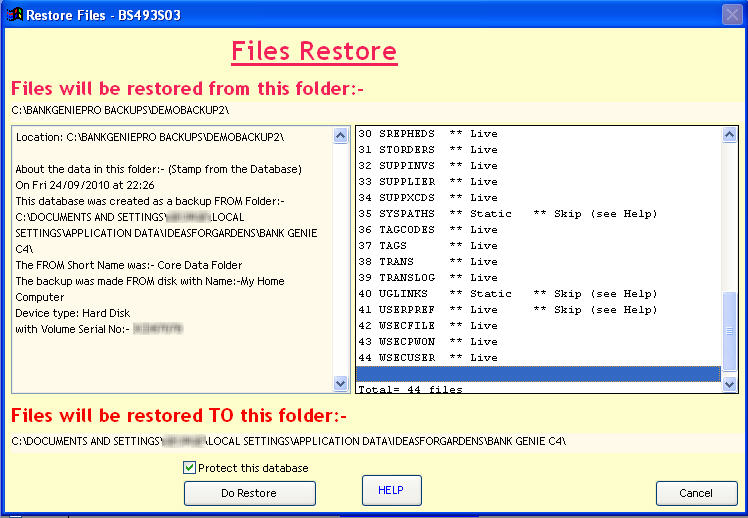Click the 'On Fri 24/09/2010 at 22:26' line
The width and height of the screenshot is (748, 518).
click(x=85, y=185)
